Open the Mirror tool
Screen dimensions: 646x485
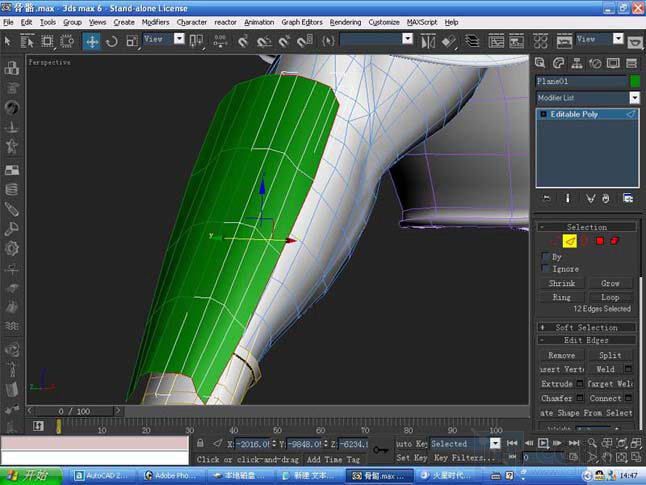coord(428,42)
